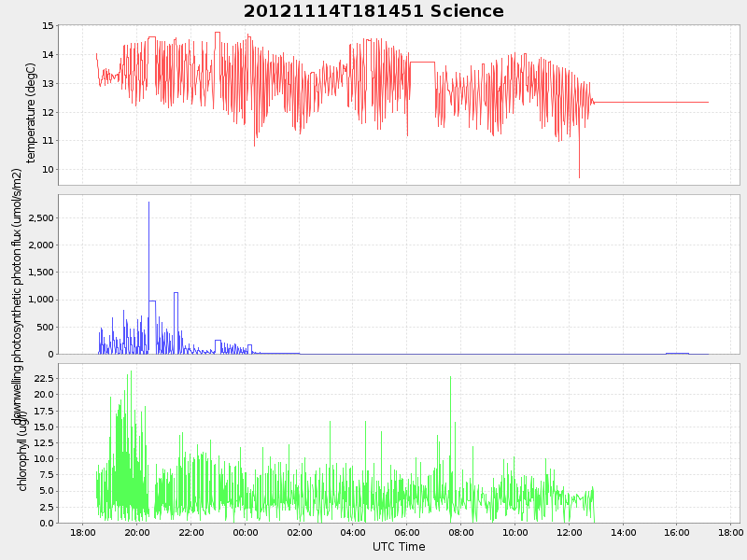Screen dimensions: 747x560
Task: Click the temperature axis value '15'
Action: click(49, 26)
